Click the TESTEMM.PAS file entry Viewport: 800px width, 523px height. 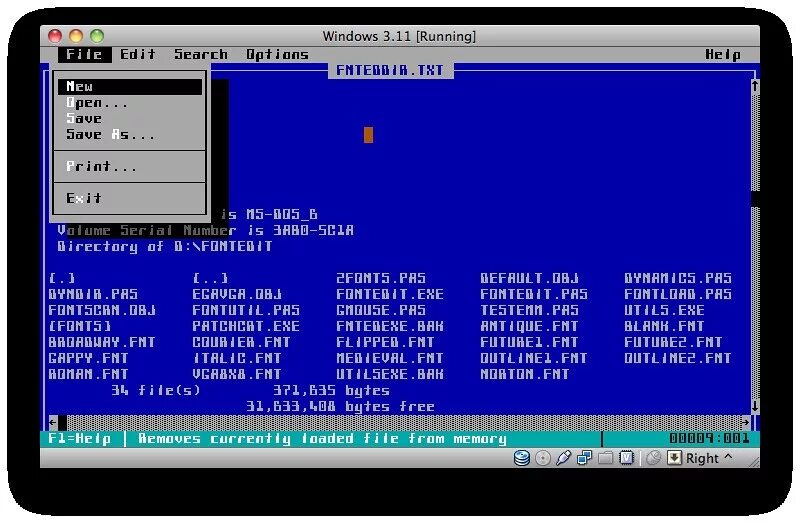point(530,310)
